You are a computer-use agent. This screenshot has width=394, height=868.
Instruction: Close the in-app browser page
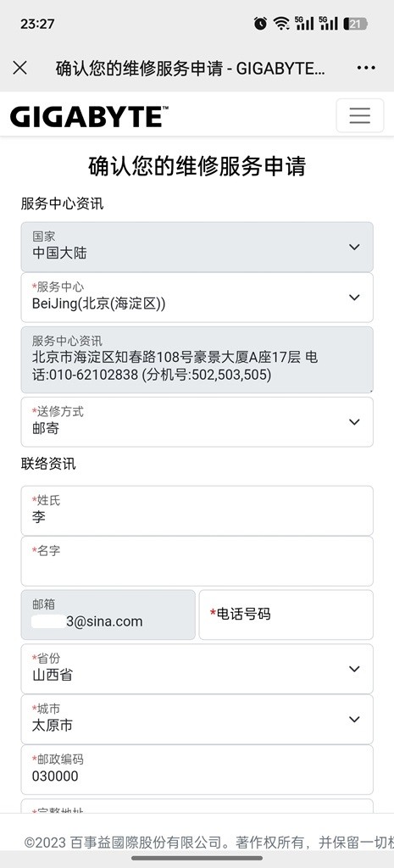(x=20, y=68)
